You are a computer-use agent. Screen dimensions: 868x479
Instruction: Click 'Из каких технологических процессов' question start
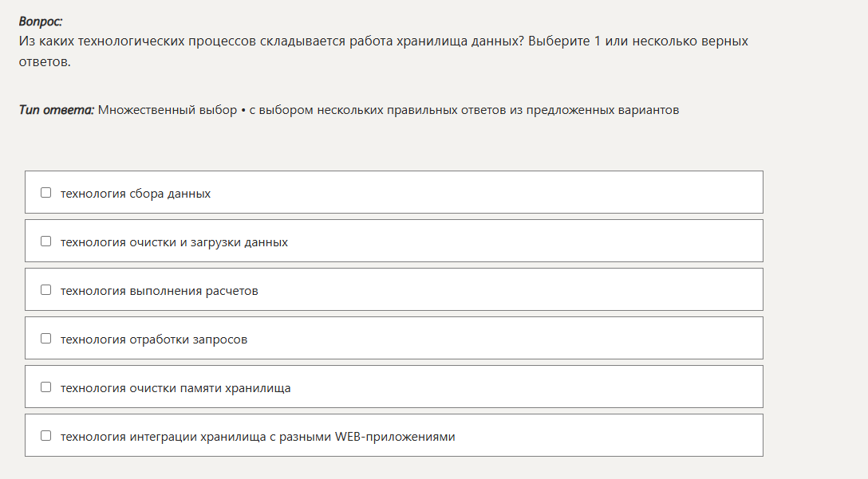coord(137,41)
